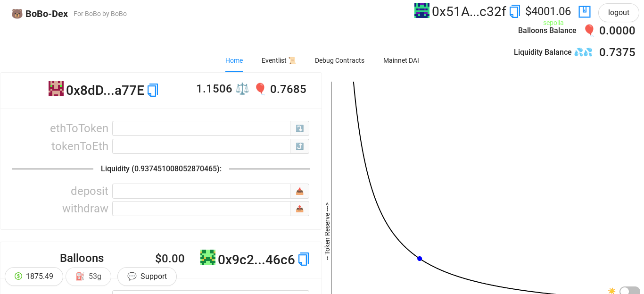Switch to the Debug Contracts tab
Image resolution: width=644 pixels, height=294 pixels.
[x=339, y=60]
